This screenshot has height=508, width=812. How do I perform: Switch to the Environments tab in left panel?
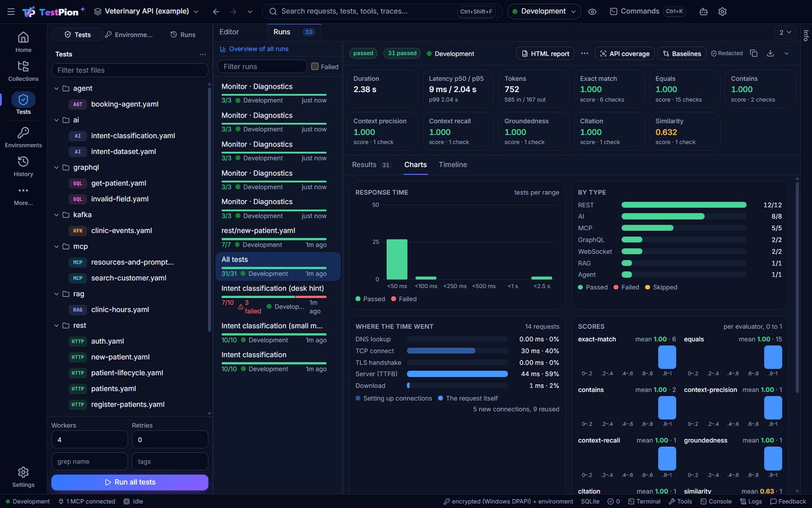[x=129, y=34]
